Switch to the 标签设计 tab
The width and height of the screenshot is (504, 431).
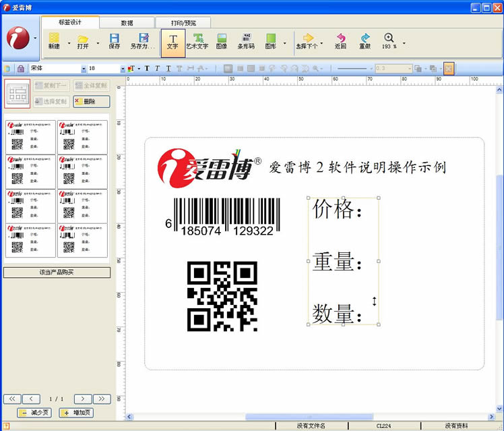pos(70,22)
